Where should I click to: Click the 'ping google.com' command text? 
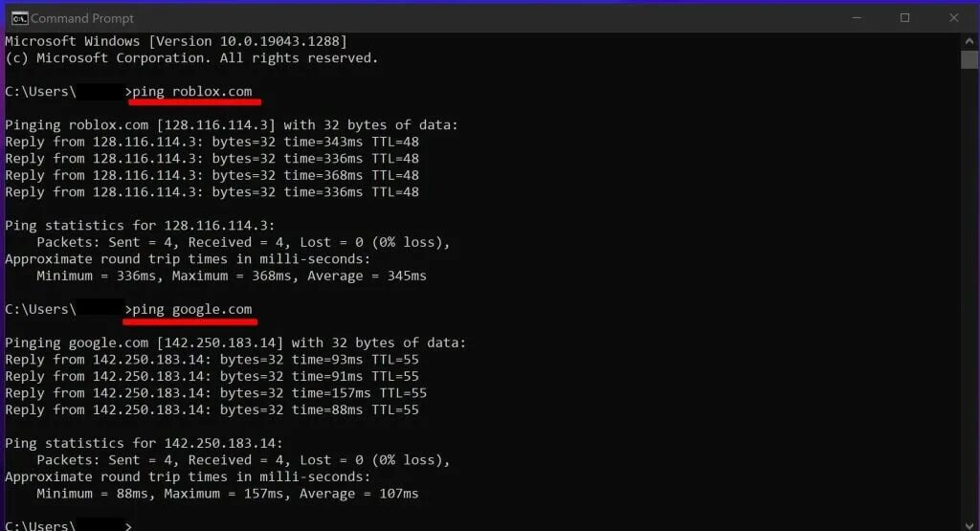click(x=191, y=309)
